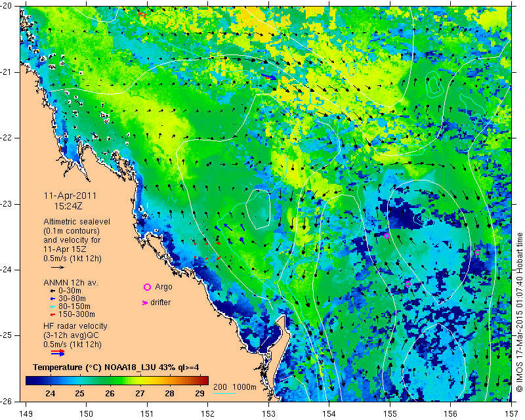
Task: Click the blue HF radar arrow near -21 latitude
Action: tap(270, 77)
